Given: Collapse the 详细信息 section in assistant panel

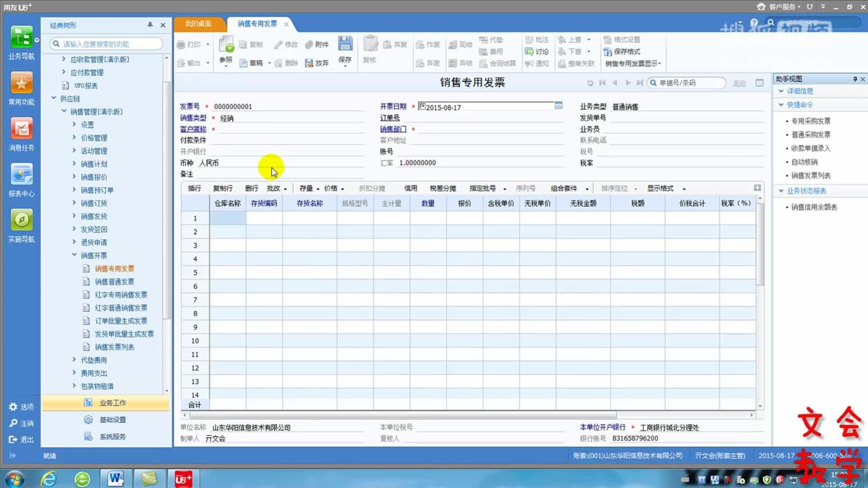Looking at the screenshot, I should pyautogui.click(x=781, y=91).
